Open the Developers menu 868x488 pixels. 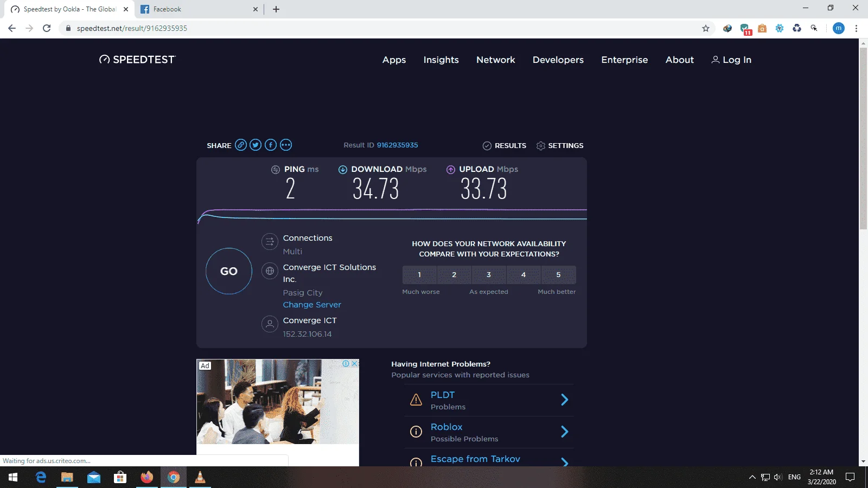(x=558, y=60)
